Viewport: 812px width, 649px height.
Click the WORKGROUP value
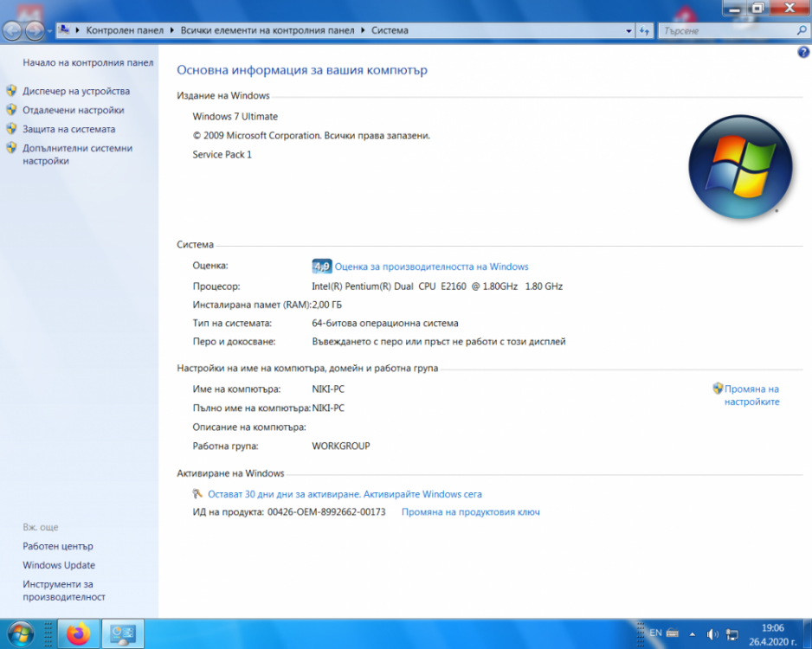(x=341, y=447)
